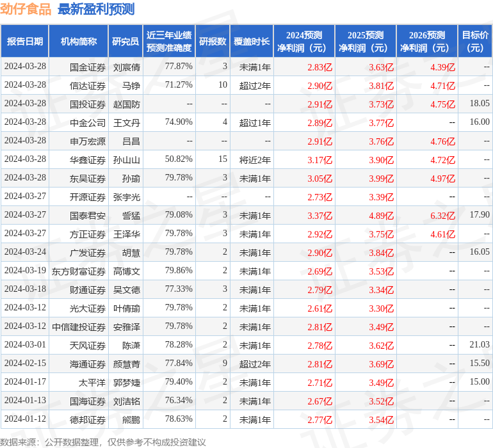Click the 目标价 column header
The width and height of the screenshot is (493, 448).
point(475,41)
